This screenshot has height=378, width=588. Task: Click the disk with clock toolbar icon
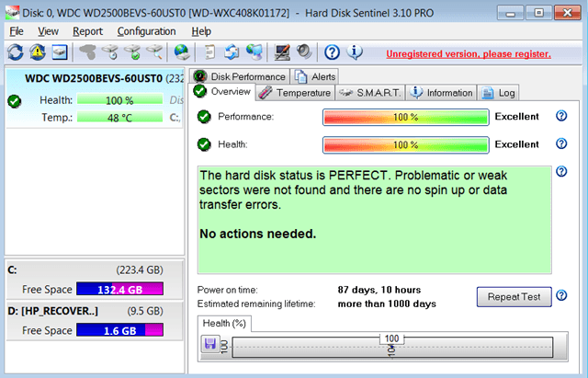click(110, 52)
